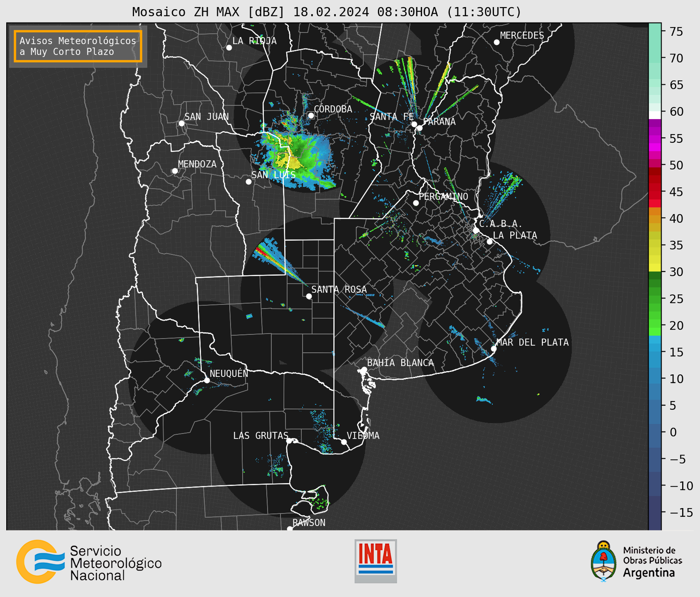Click the C.A.B.A. city label
Screen dimensions: 700x597
coord(501,224)
